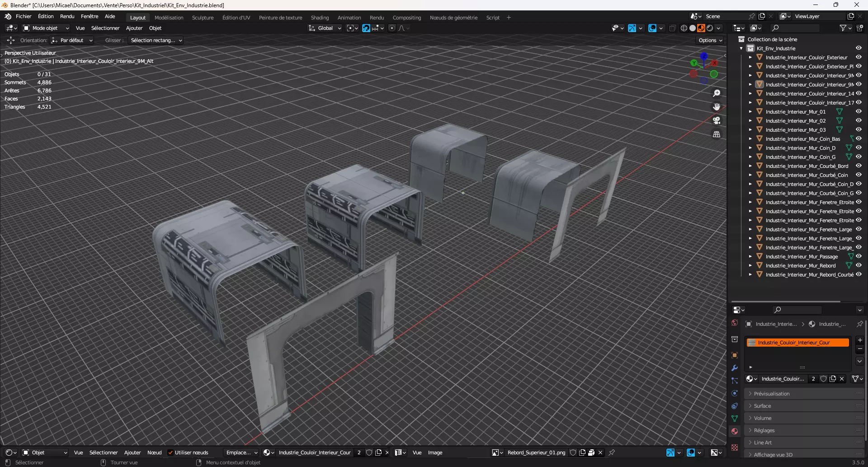Click the zoom viewport magnifier gizmo
The height and width of the screenshot is (467, 868).
(717, 93)
